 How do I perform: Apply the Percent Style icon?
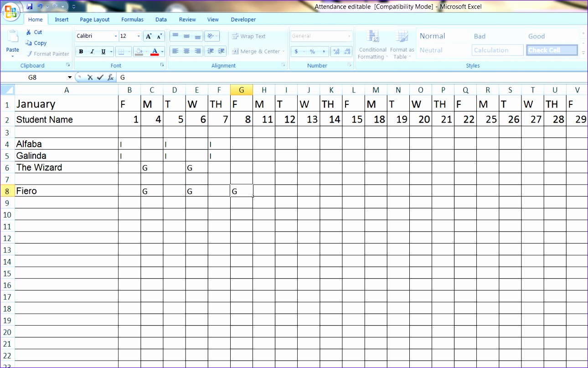(313, 51)
